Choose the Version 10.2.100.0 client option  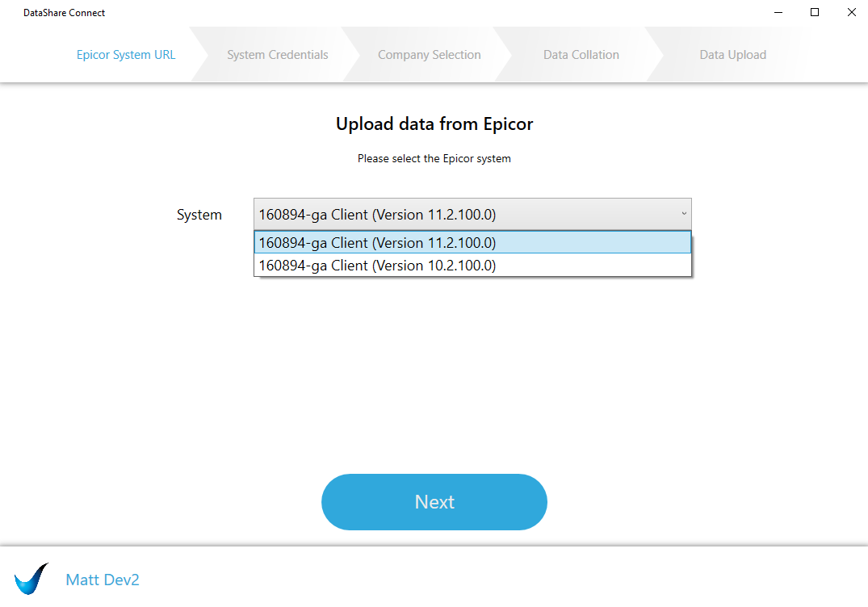(x=472, y=266)
